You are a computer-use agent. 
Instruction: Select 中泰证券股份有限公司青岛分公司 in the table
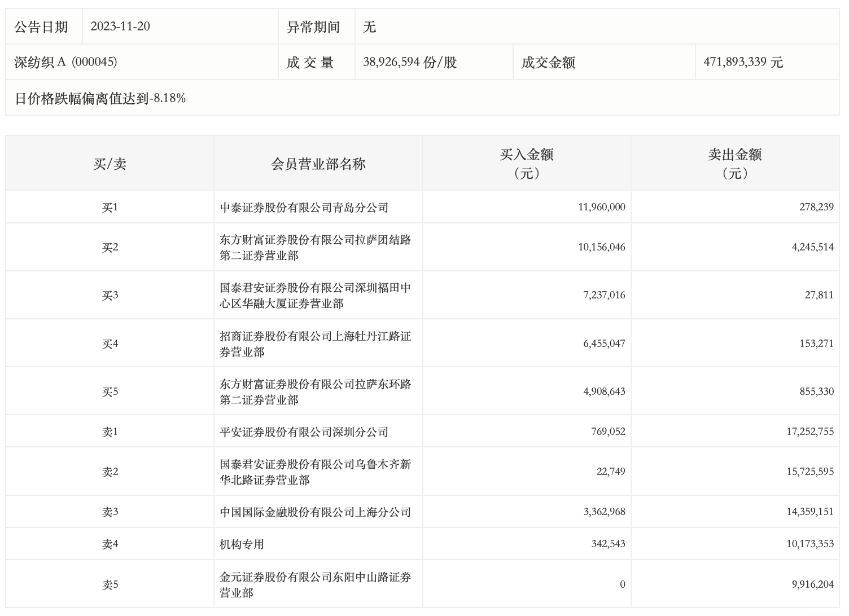point(304,208)
